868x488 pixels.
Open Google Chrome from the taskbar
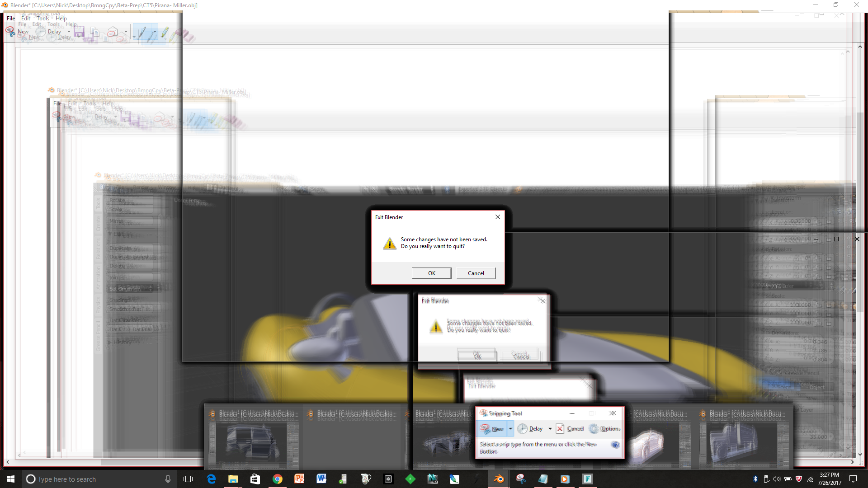(277, 479)
